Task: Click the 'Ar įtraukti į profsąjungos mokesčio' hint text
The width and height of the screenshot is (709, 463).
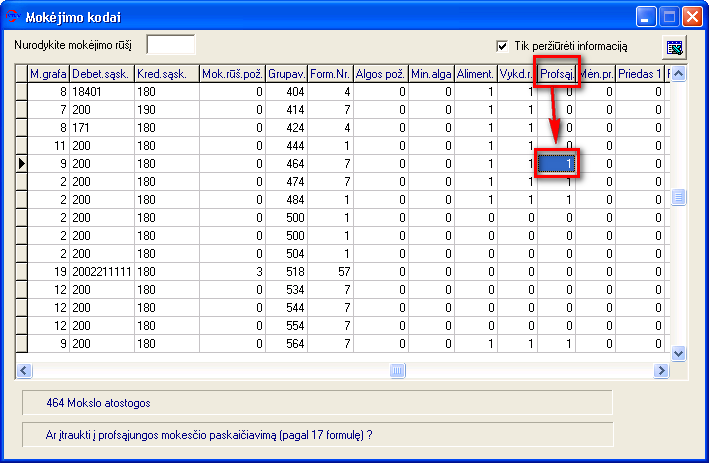Action: [209, 435]
